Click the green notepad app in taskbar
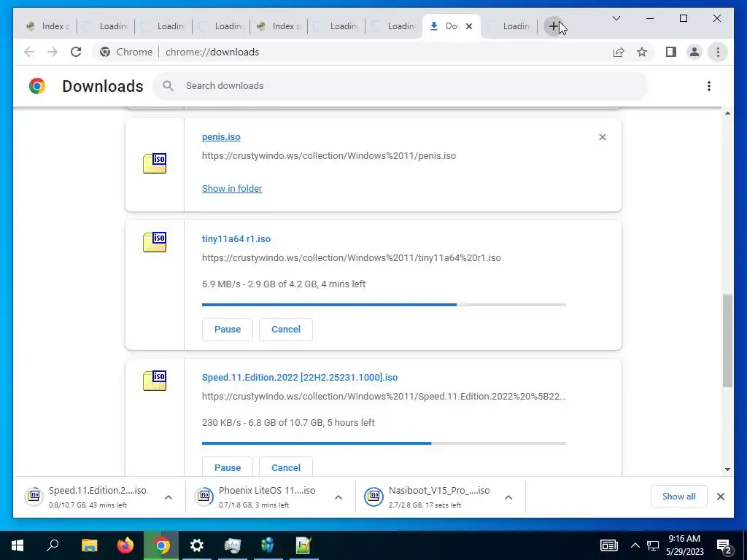The image size is (747, 560). click(303, 545)
